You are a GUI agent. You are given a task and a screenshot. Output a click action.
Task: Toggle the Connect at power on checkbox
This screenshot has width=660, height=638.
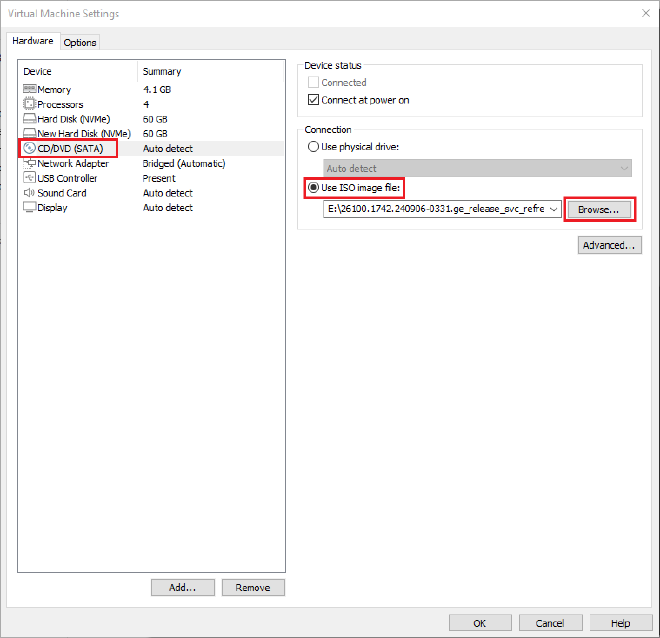click(314, 100)
